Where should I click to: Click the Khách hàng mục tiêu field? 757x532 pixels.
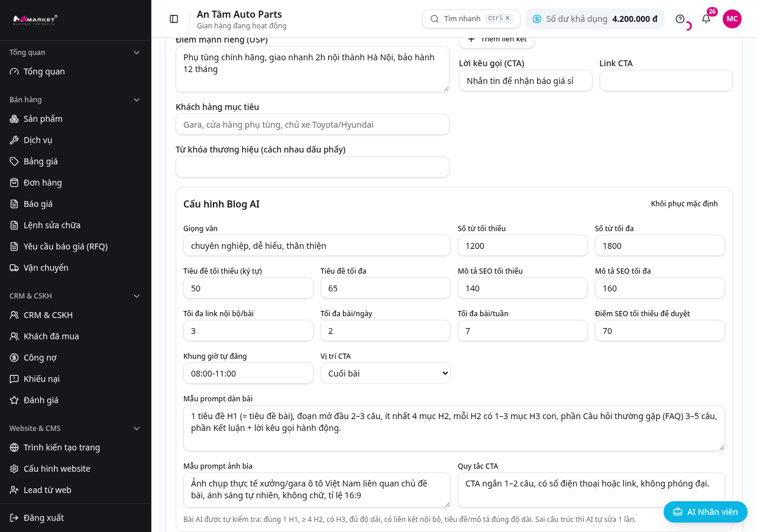(x=312, y=124)
